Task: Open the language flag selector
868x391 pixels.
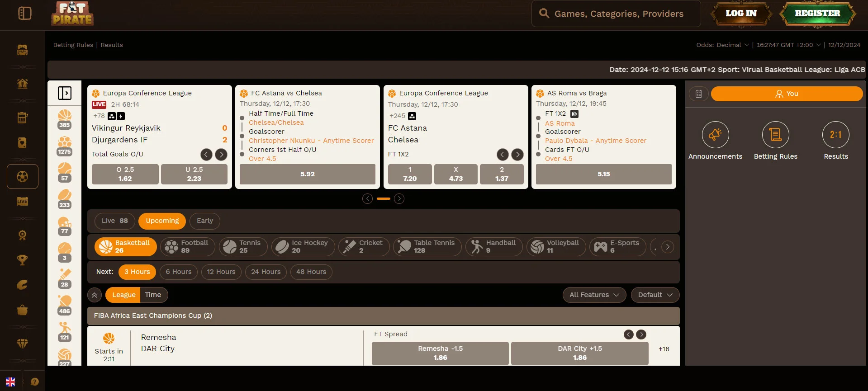Action: click(10, 382)
